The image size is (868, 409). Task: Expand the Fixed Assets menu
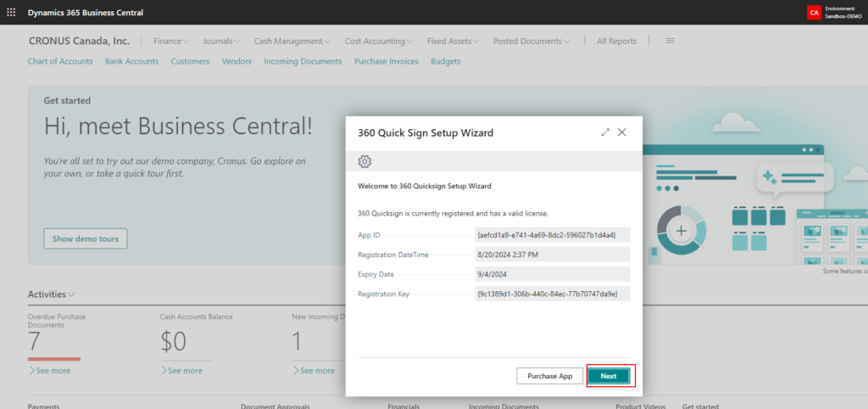(x=453, y=41)
